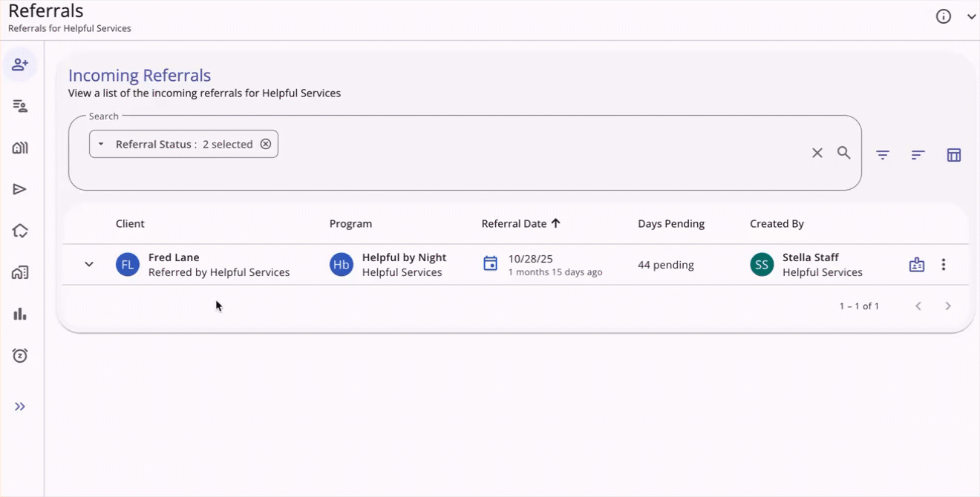Remove the Referral Status filter chip
The width and height of the screenshot is (980, 497).
point(266,144)
